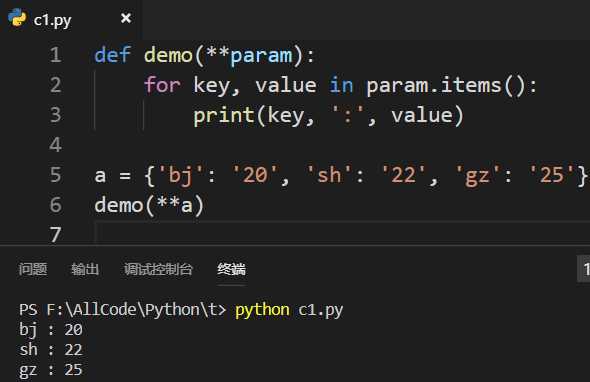Click terminal output line 'gz : 25'

click(x=51, y=370)
